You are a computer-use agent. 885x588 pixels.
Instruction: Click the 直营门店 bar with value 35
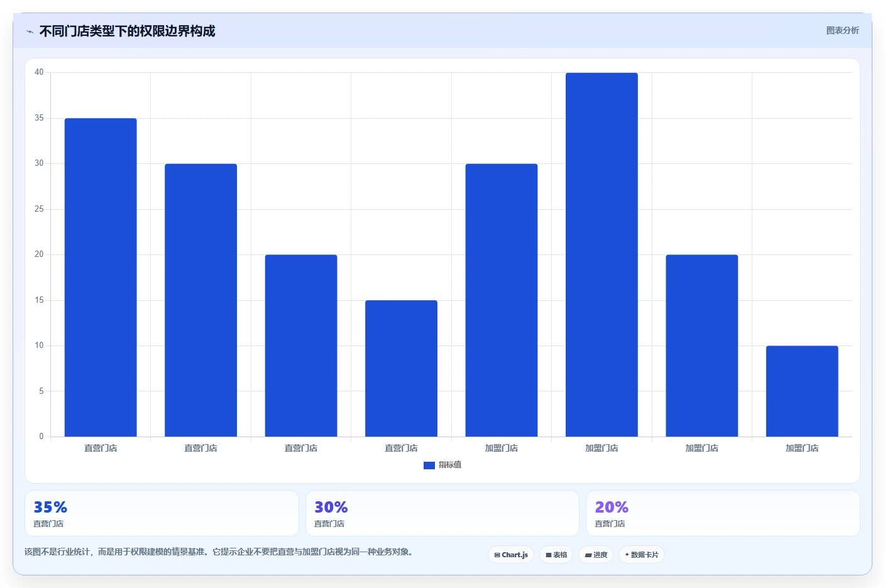[101, 277]
